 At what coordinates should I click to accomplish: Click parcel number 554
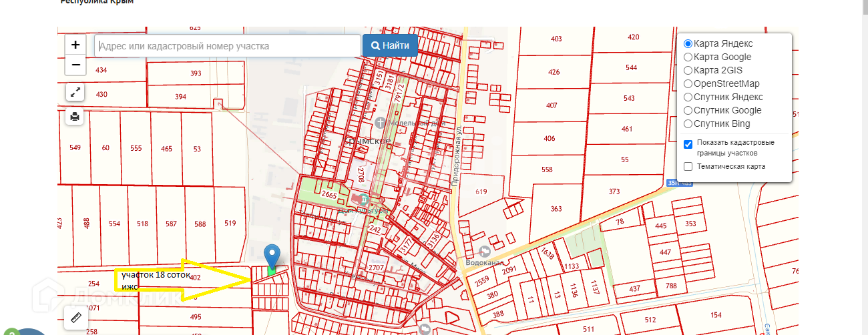coord(114,224)
